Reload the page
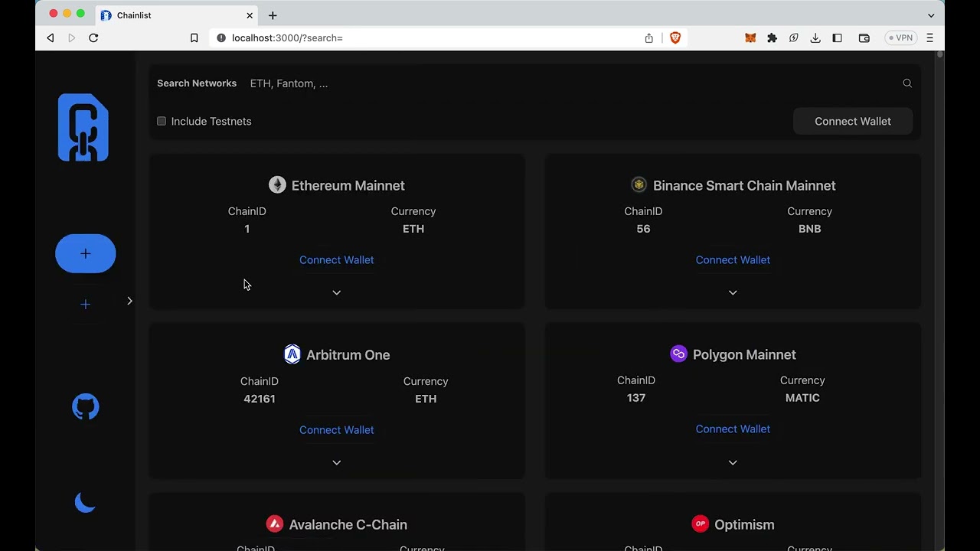This screenshot has width=980, height=551. pyautogui.click(x=93, y=37)
